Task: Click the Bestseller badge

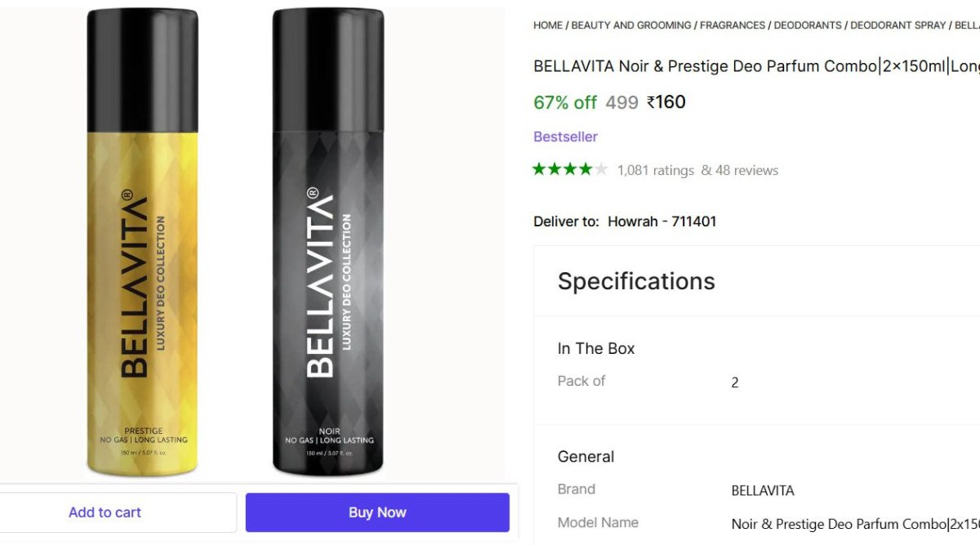Action: click(565, 136)
